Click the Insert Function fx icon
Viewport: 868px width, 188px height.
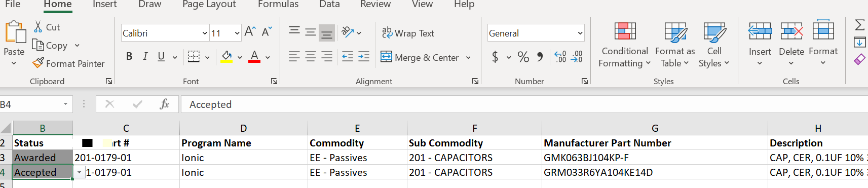(x=164, y=104)
